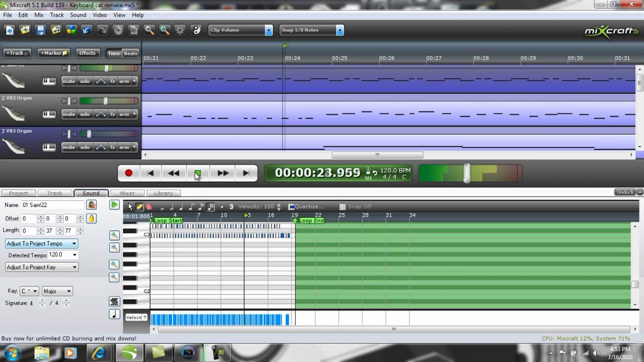The width and height of the screenshot is (644, 362).
Task: Open fx for VB3 Organ track 3
Action: (x=113, y=147)
